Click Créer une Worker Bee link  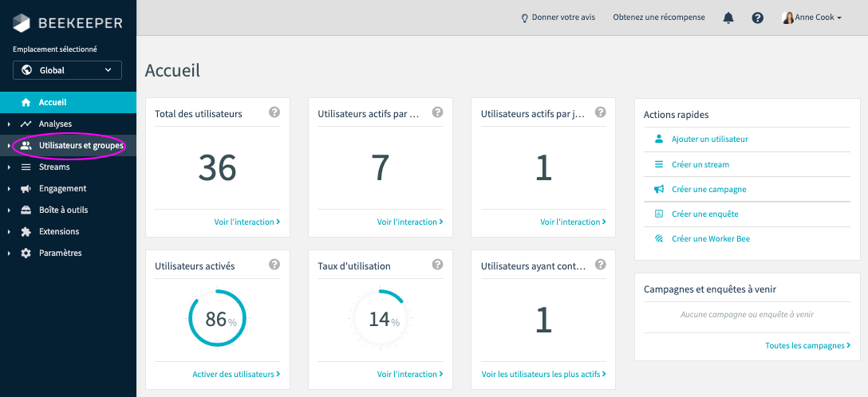(x=710, y=238)
